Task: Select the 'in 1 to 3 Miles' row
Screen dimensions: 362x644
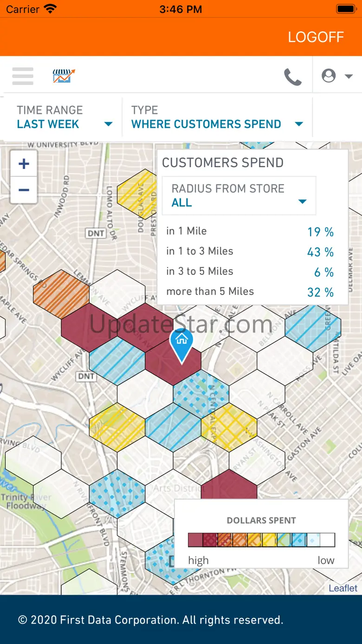Action: pyautogui.click(x=250, y=251)
